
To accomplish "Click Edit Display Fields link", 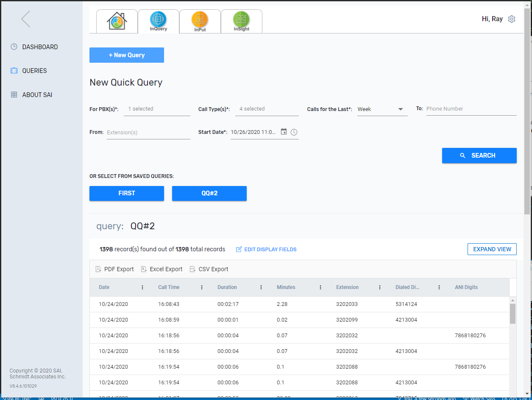I will 266,249.
